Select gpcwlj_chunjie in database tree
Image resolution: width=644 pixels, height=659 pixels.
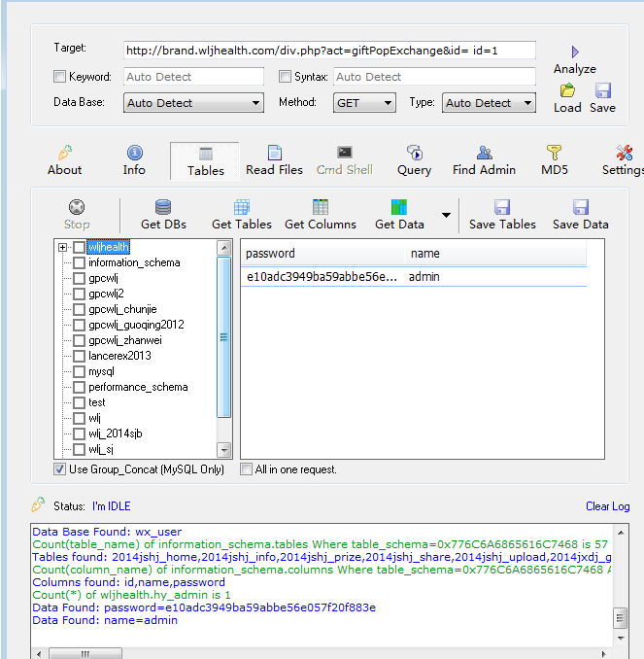point(122,309)
